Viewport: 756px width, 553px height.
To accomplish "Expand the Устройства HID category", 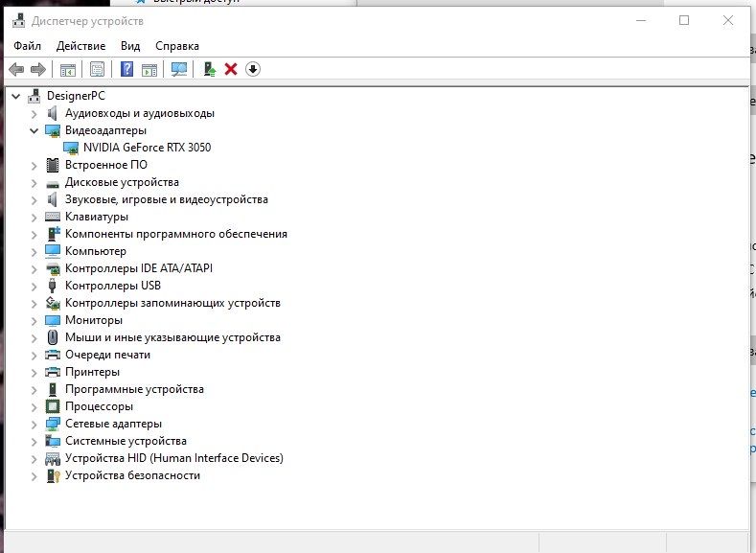I will click(34, 459).
